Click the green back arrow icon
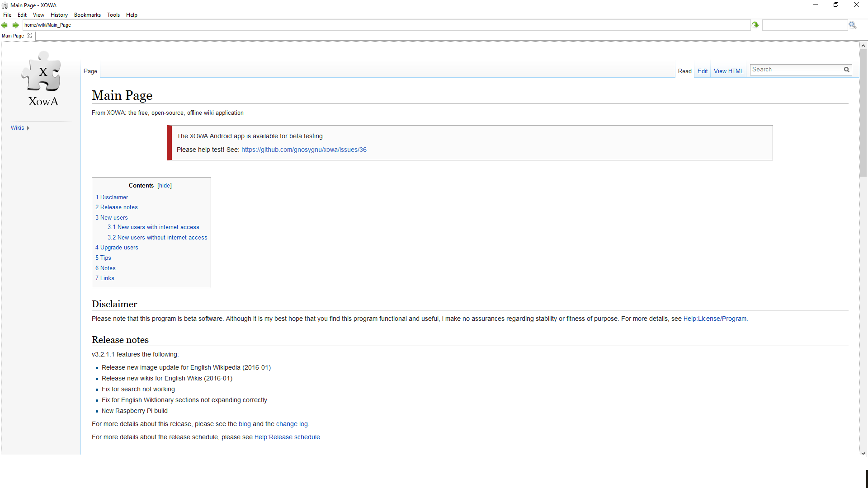868x488 pixels. (5, 25)
